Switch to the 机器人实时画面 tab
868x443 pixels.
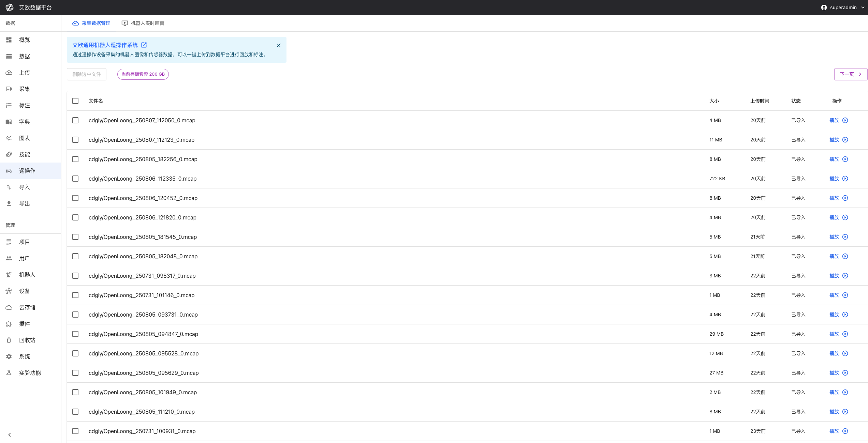pos(143,23)
